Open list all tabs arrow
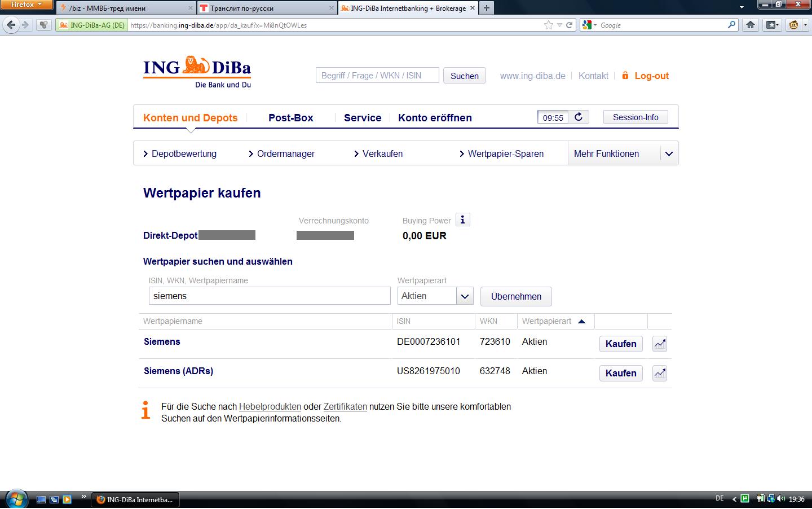The image size is (812, 509). coord(742,8)
